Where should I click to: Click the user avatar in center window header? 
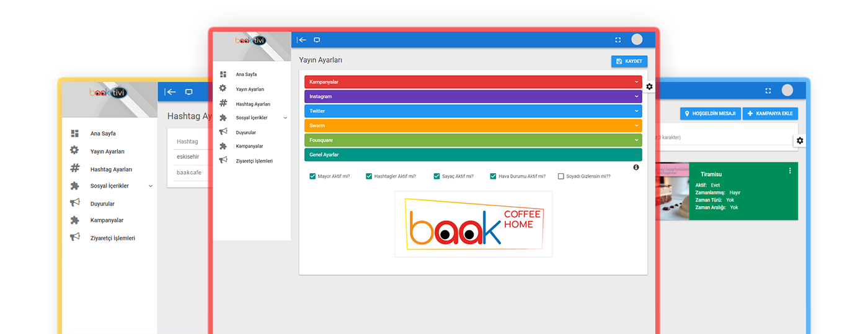(x=637, y=40)
